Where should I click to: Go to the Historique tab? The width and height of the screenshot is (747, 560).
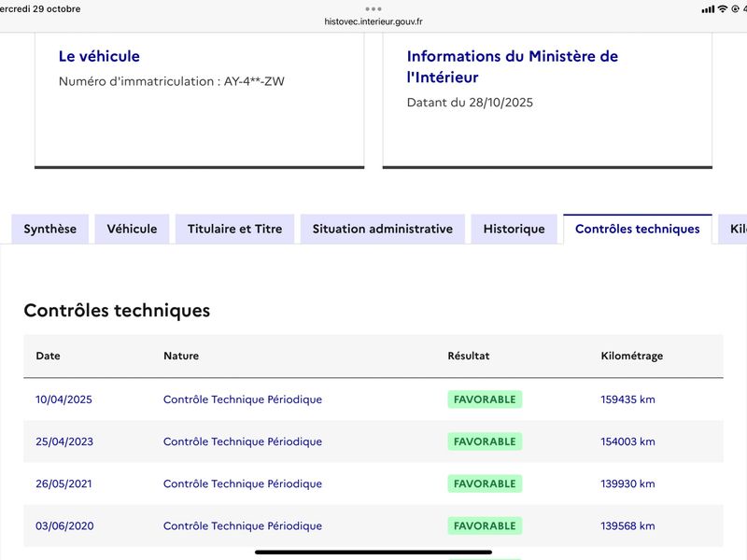click(x=514, y=229)
